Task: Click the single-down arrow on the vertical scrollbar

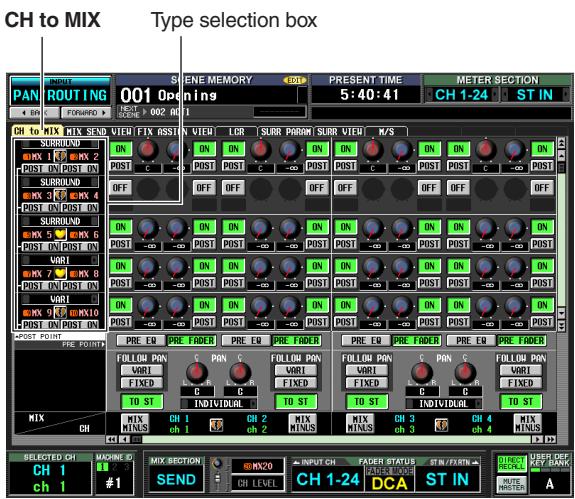Action: click(x=561, y=313)
